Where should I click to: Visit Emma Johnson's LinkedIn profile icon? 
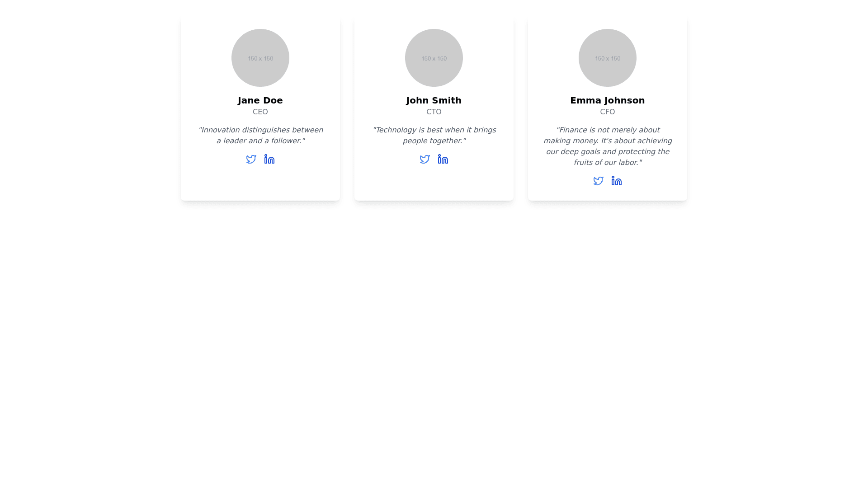(617, 181)
